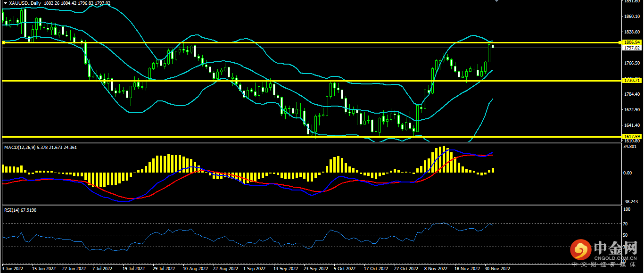Click the RSI 70 level on the scale
The height and width of the screenshot is (273, 644).
click(626, 223)
